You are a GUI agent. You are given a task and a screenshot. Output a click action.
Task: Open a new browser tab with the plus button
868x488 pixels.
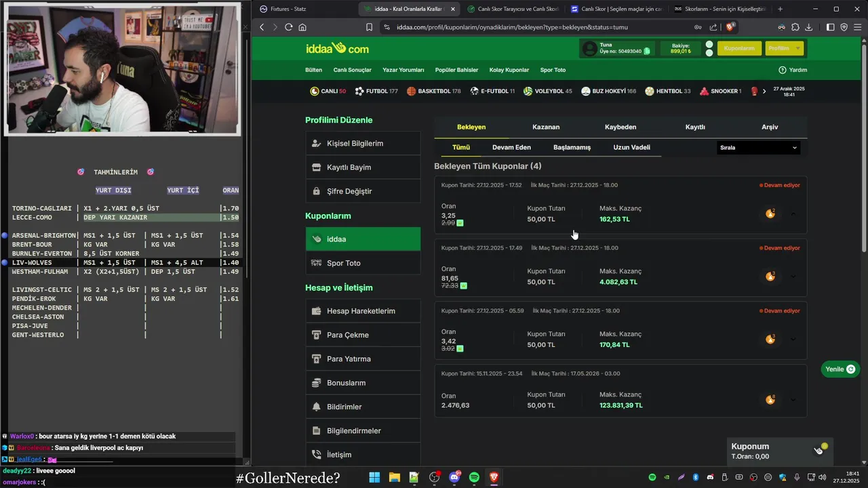click(780, 9)
